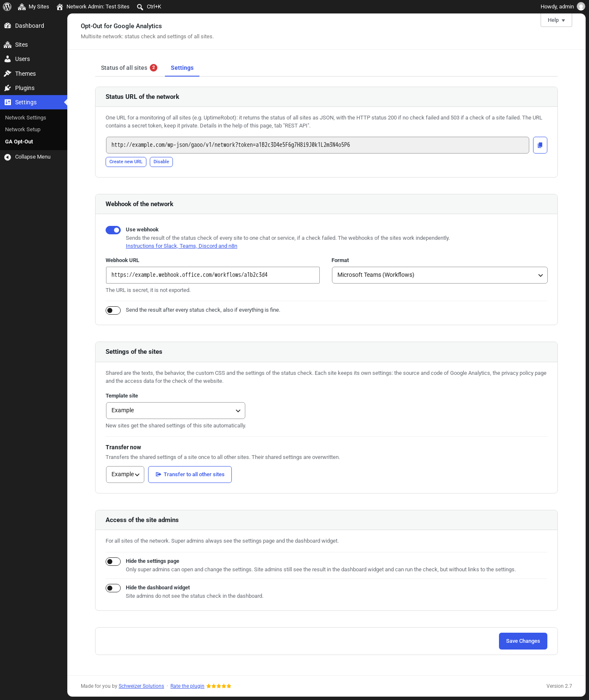Screen dimensions: 589x700
Task: Open GA Opt-Out submenu item
Action: (19, 142)
